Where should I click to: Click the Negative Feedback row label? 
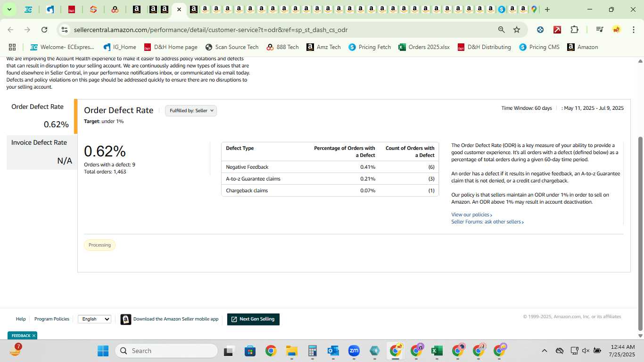coord(247,167)
